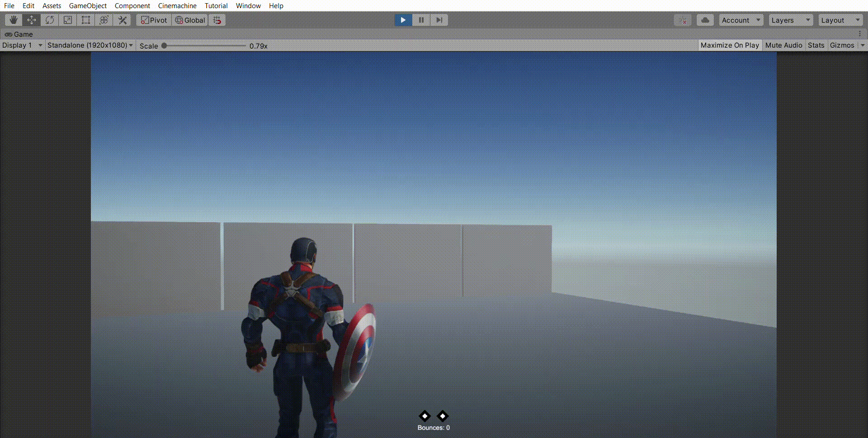
Task: Open the Layers dropdown
Action: 791,20
